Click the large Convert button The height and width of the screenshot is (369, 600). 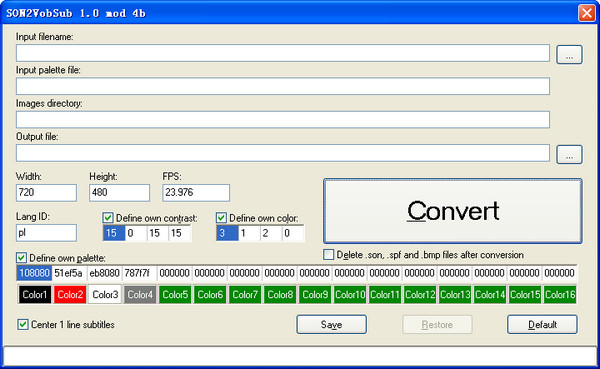(x=453, y=211)
